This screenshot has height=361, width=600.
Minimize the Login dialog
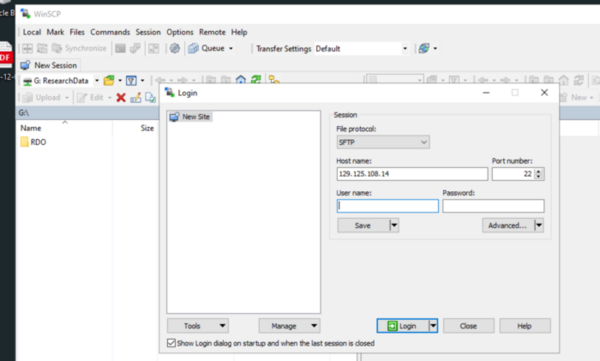coord(486,93)
